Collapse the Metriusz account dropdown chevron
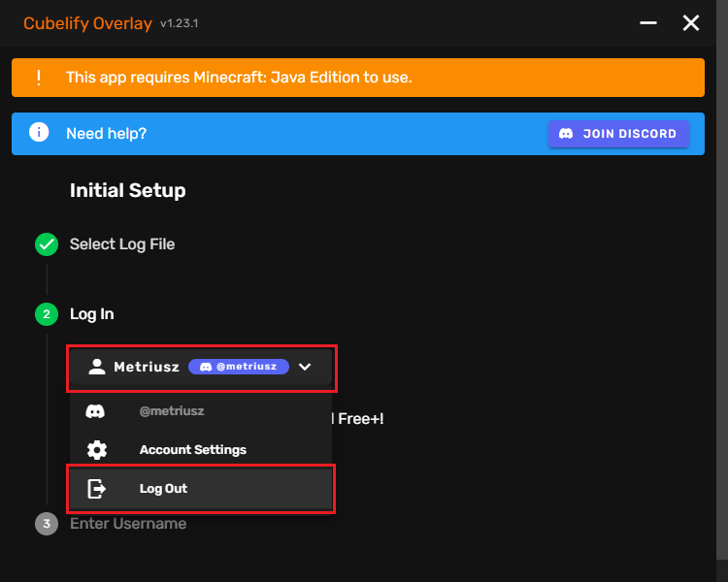The image size is (728, 582). 305,367
